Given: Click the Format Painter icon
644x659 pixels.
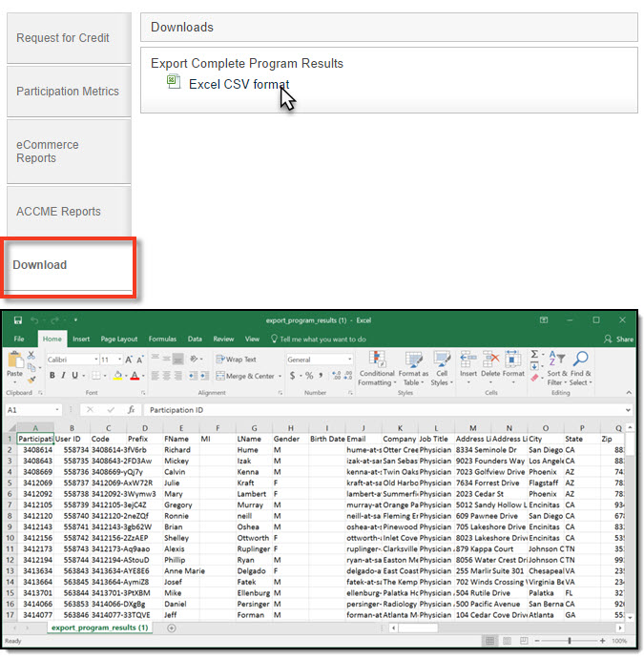Looking at the screenshot, I should tap(31, 380).
